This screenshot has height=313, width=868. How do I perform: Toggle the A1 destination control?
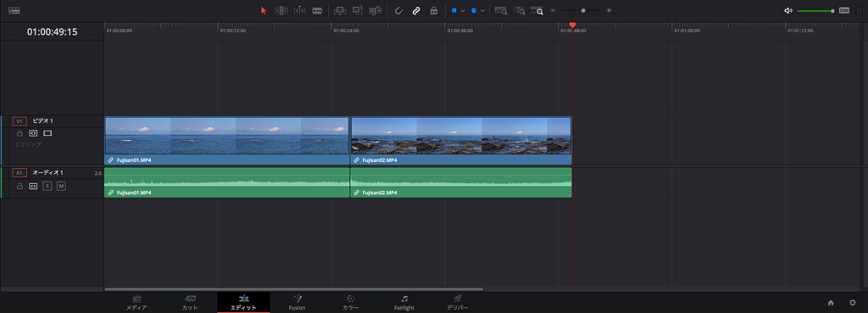[x=20, y=173]
